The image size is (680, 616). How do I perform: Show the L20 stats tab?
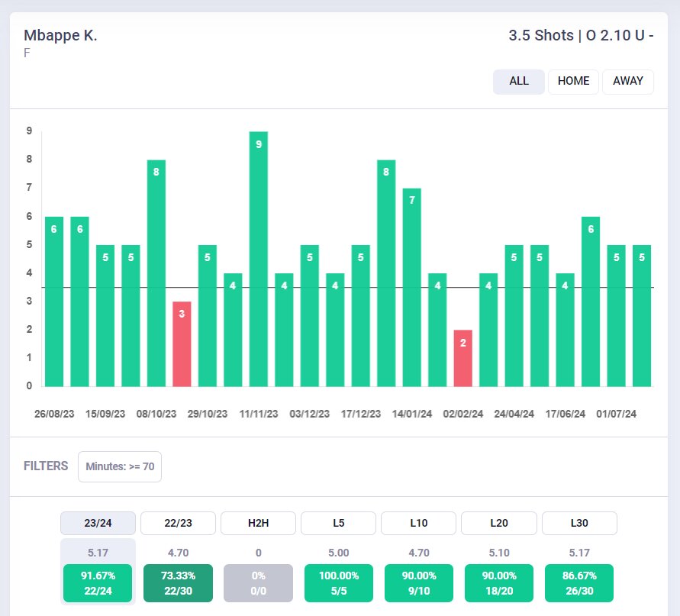tap(498, 523)
